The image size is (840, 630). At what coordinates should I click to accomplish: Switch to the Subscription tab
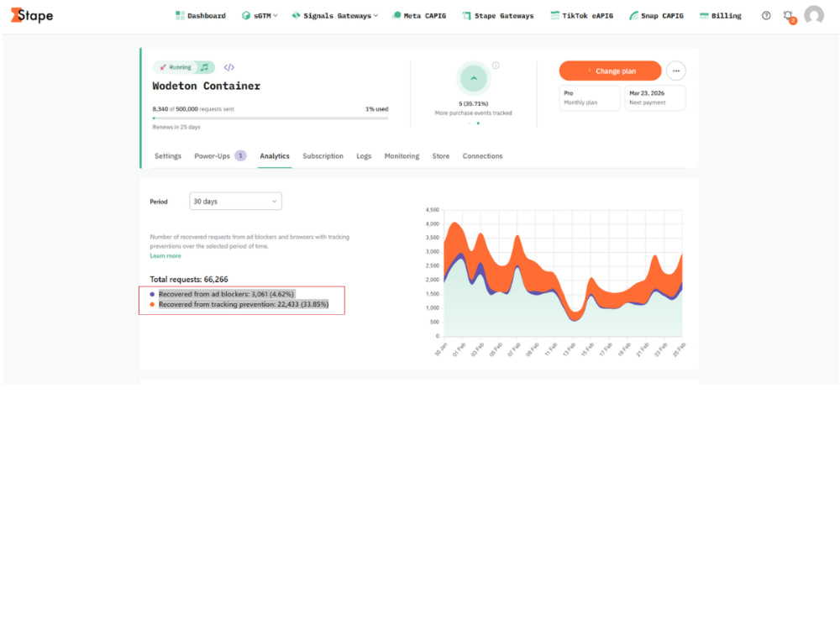click(323, 156)
